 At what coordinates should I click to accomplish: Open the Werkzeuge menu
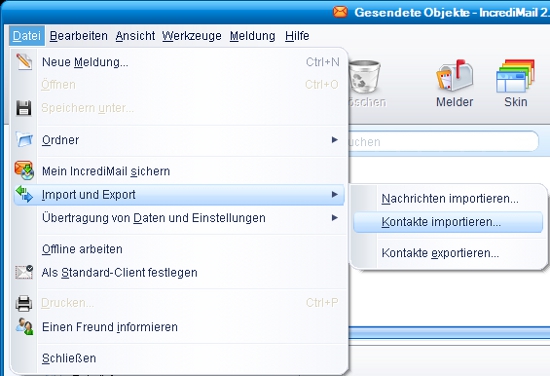(x=192, y=36)
